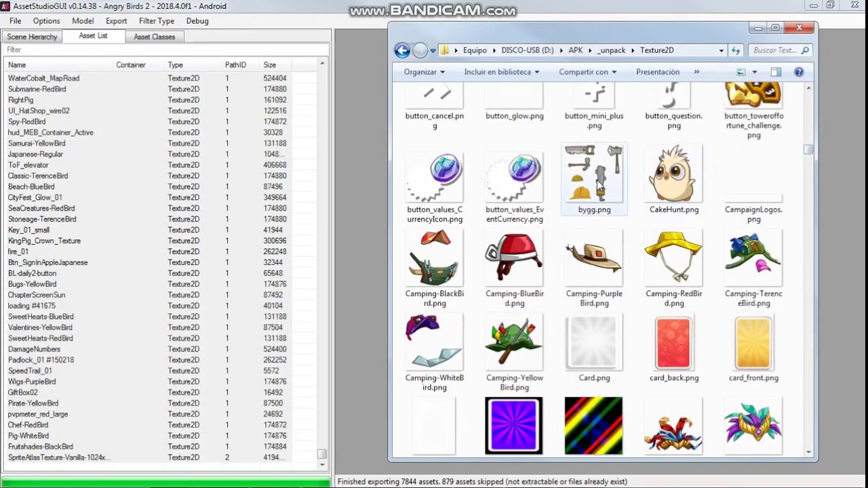
Task: Click the Equipo breadcrumb in address bar
Action: click(x=475, y=50)
